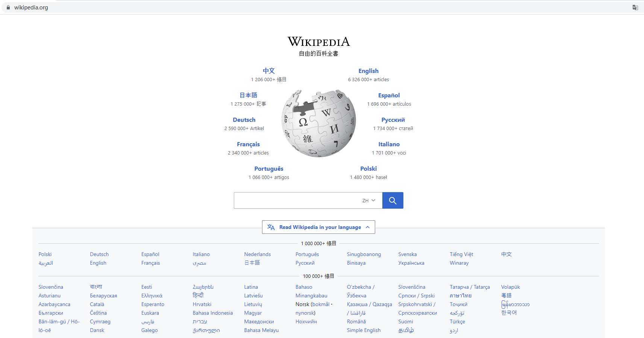
Task: Open the top Español Wikipedia link
Action: (x=389, y=95)
